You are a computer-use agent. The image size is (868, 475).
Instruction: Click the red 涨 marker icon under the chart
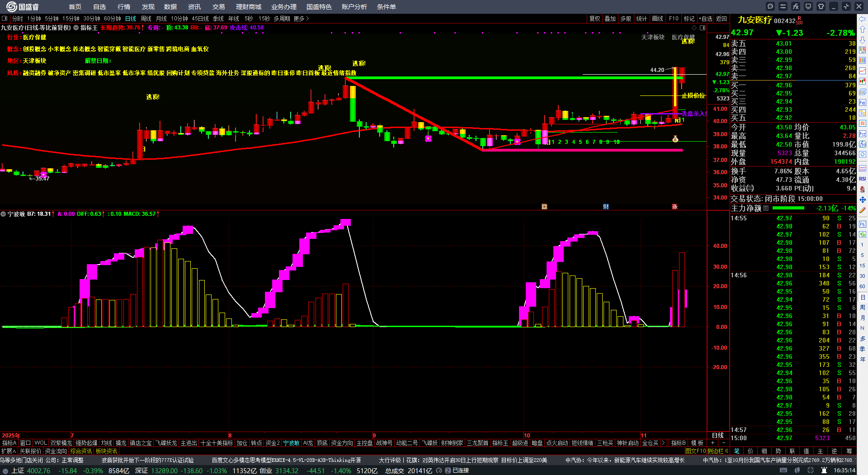(675, 207)
